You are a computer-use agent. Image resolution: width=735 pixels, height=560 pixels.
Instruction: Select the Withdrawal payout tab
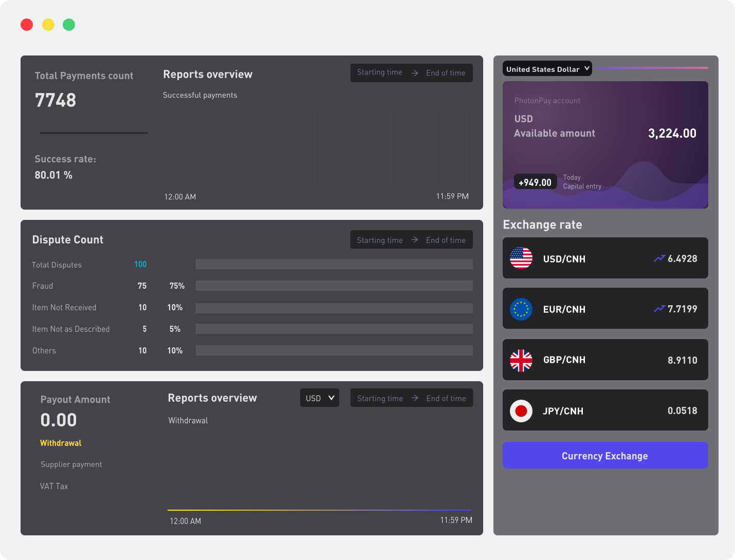click(61, 443)
